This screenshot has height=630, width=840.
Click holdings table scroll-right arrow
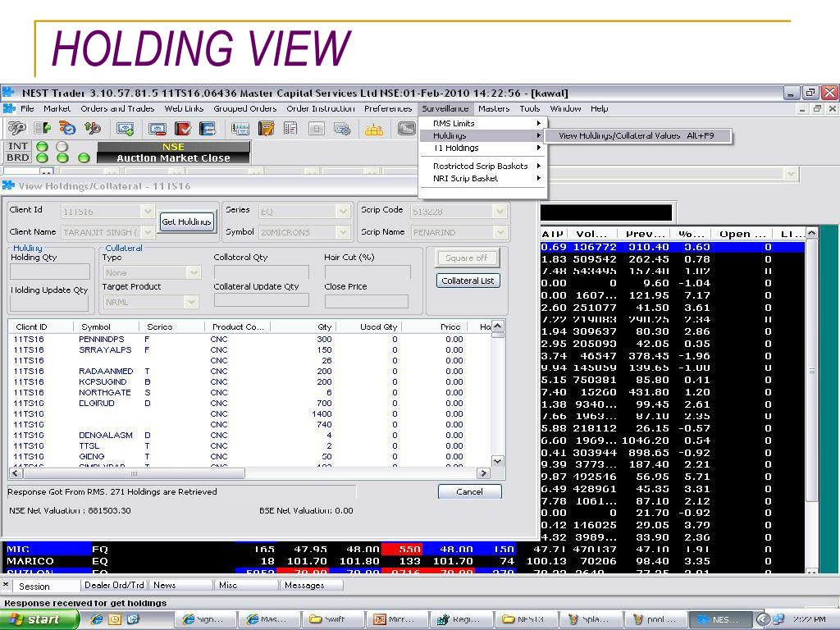click(x=484, y=473)
